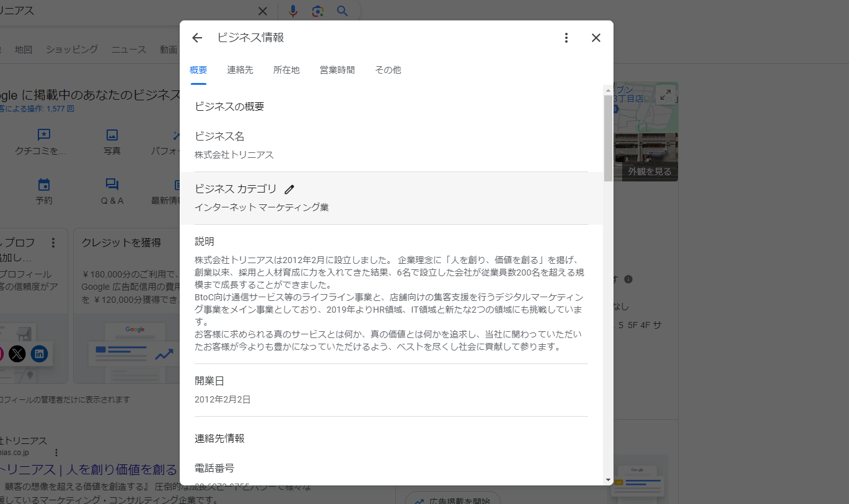Click the 連絡先情報 section heading
Image resolution: width=849 pixels, height=504 pixels.
tap(219, 438)
